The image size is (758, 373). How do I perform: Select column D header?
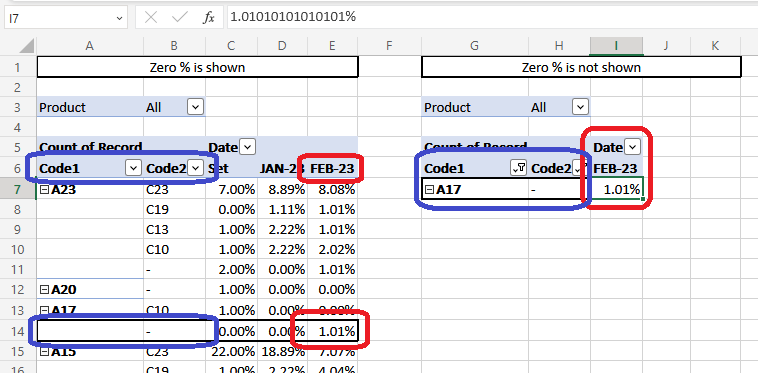282,46
